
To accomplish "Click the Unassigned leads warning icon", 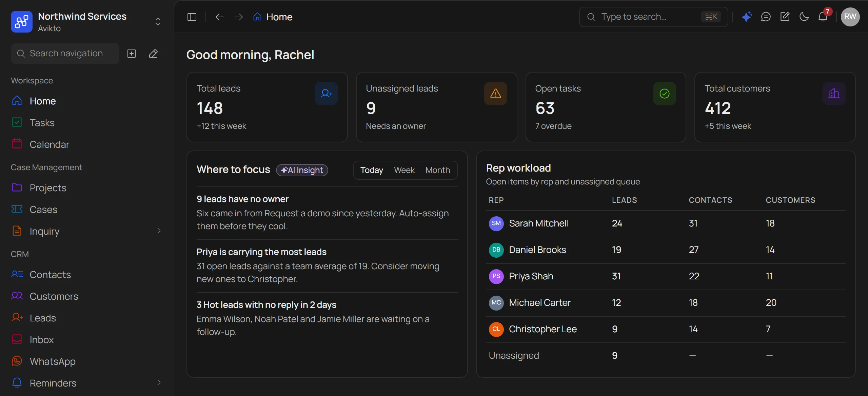I will coord(496,94).
